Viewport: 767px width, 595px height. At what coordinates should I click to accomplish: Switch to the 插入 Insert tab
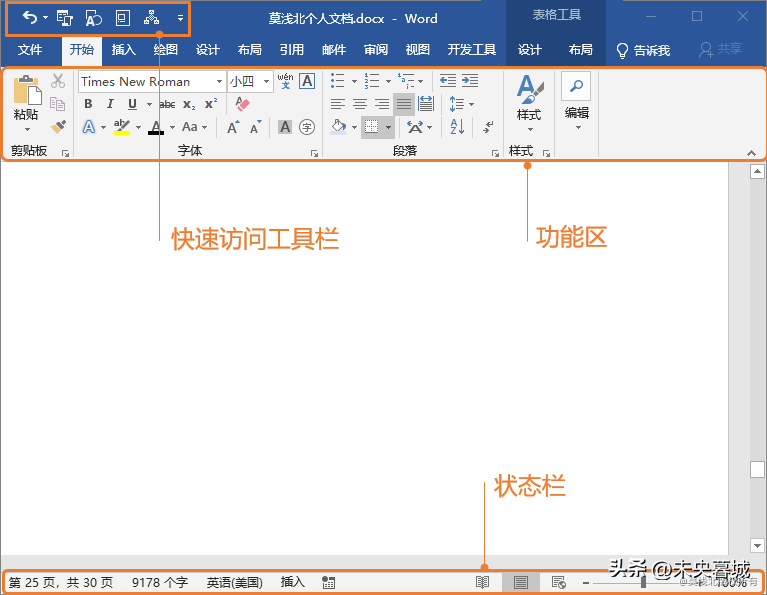click(x=123, y=50)
